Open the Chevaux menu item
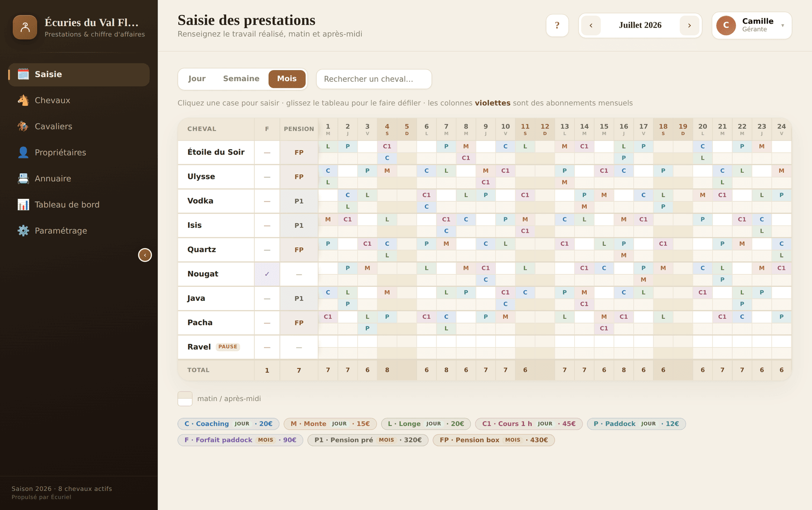 pyautogui.click(x=79, y=100)
